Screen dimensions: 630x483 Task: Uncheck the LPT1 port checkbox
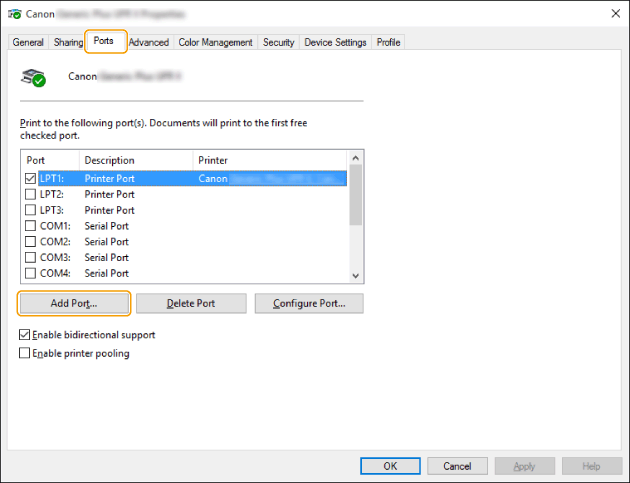tap(30, 179)
